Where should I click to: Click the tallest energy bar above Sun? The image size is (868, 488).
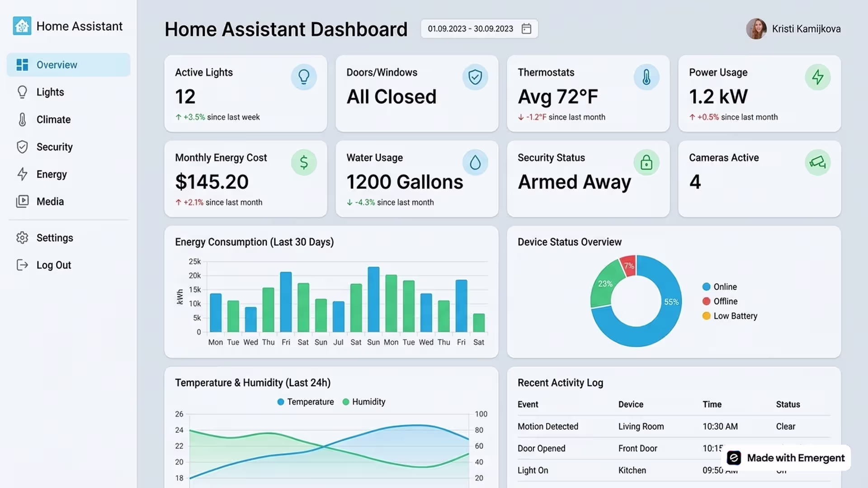[373, 300]
